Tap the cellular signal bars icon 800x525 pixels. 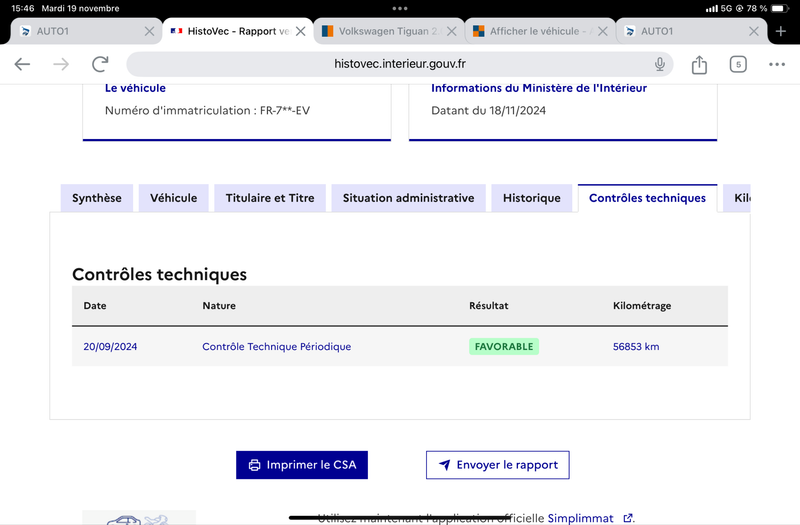point(712,8)
